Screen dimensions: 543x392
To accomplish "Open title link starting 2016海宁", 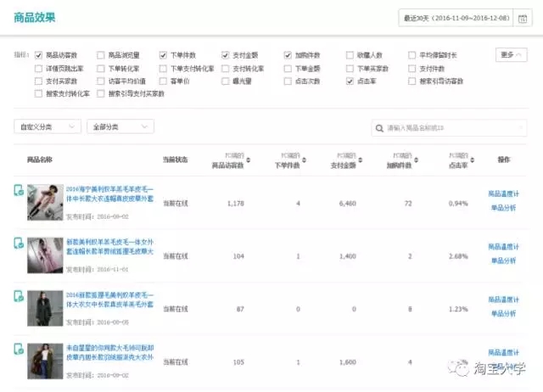I will (x=109, y=194).
